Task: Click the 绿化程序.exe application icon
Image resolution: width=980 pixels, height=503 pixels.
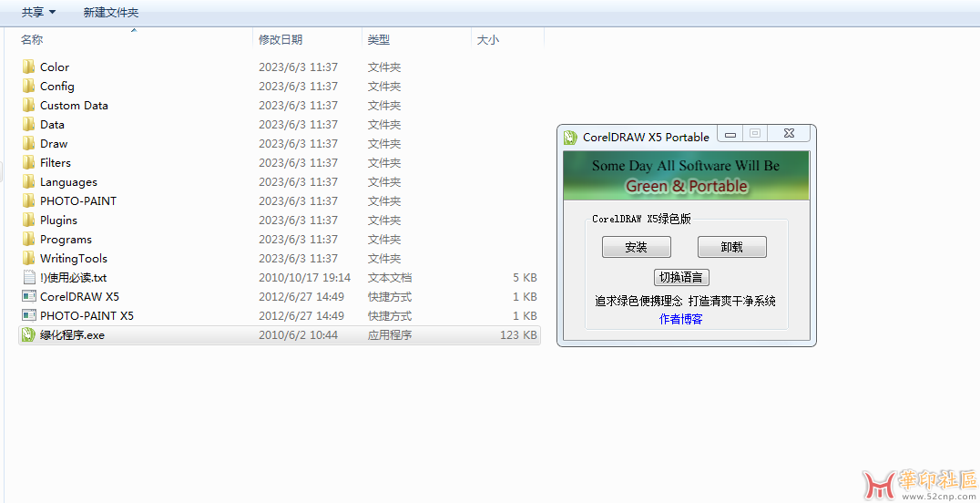Action: coord(28,335)
